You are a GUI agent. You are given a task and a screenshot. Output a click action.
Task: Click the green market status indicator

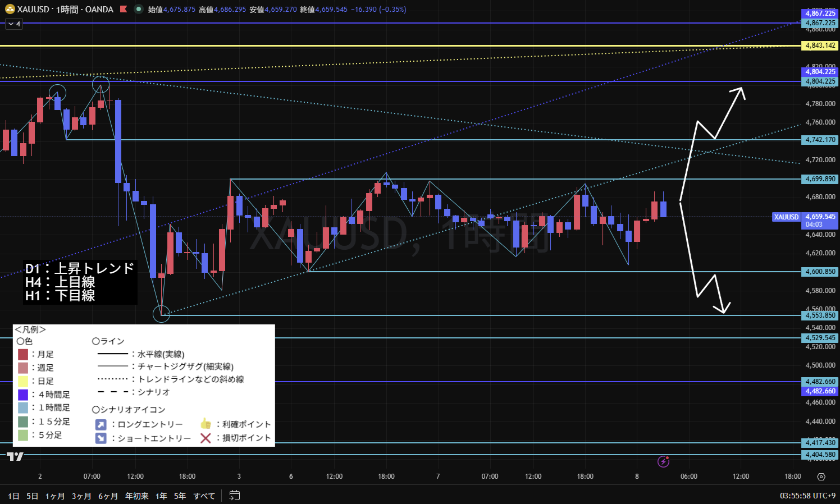138,10
